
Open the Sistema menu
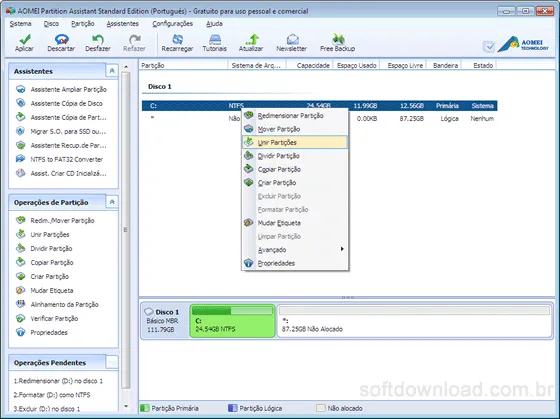tap(20, 24)
